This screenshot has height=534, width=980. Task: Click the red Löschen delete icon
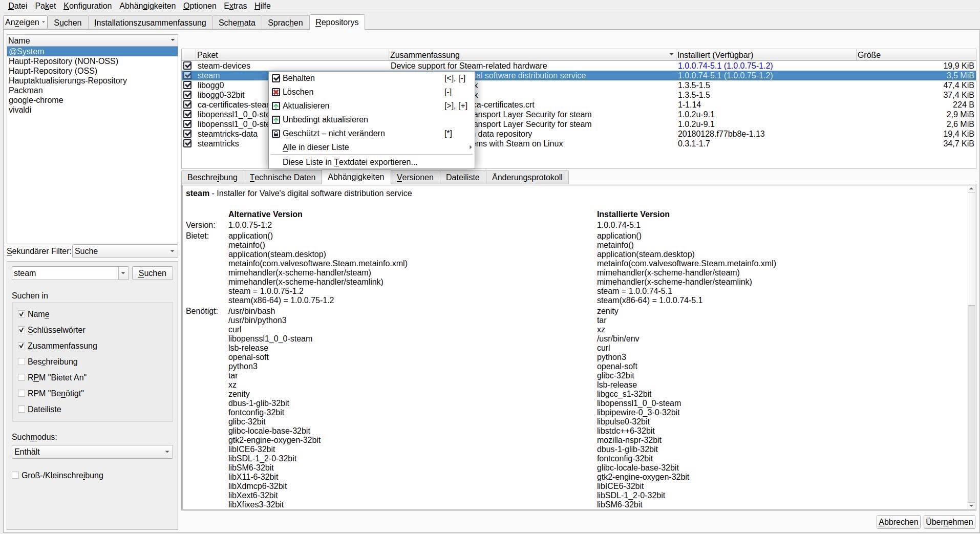(276, 92)
